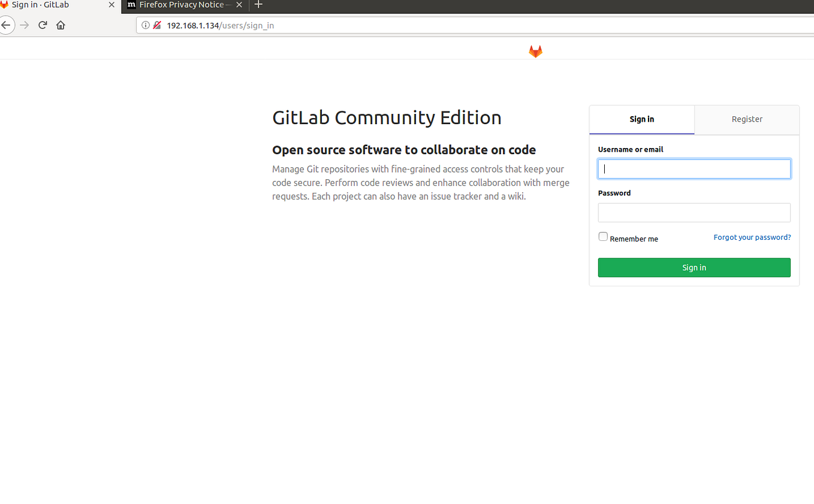This screenshot has width=814, height=504.
Task: Open the Forgot your password link
Action: (x=752, y=237)
